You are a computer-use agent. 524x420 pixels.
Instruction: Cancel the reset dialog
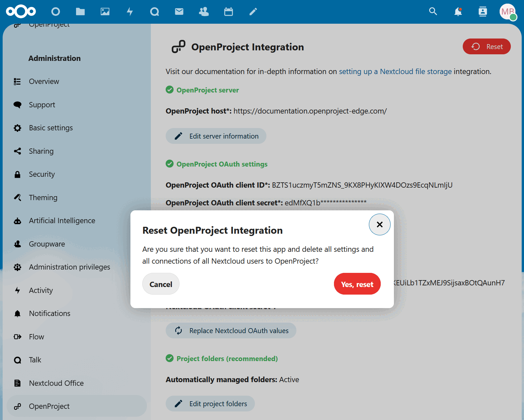coord(161,284)
